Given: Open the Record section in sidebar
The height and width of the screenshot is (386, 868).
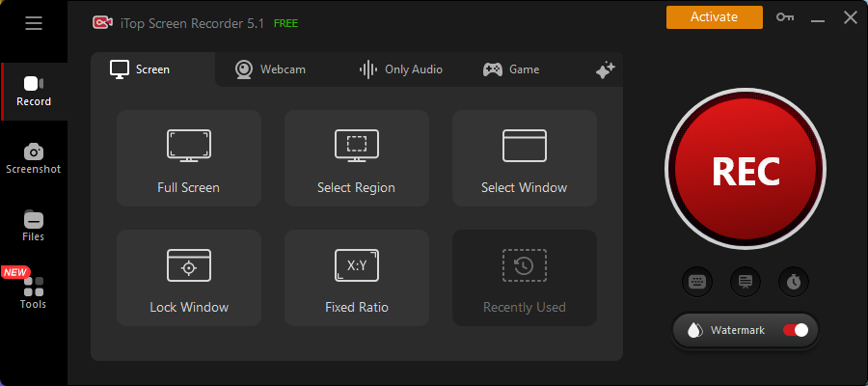Looking at the screenshot, I should (x=34, y=92).
